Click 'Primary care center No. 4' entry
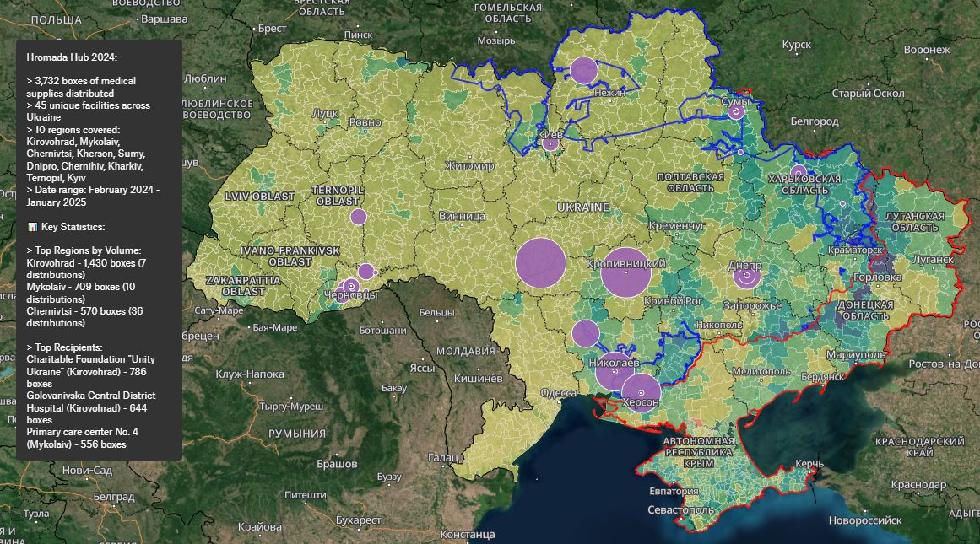This screenshot has height=544, width=980. [x=83, y=438]
